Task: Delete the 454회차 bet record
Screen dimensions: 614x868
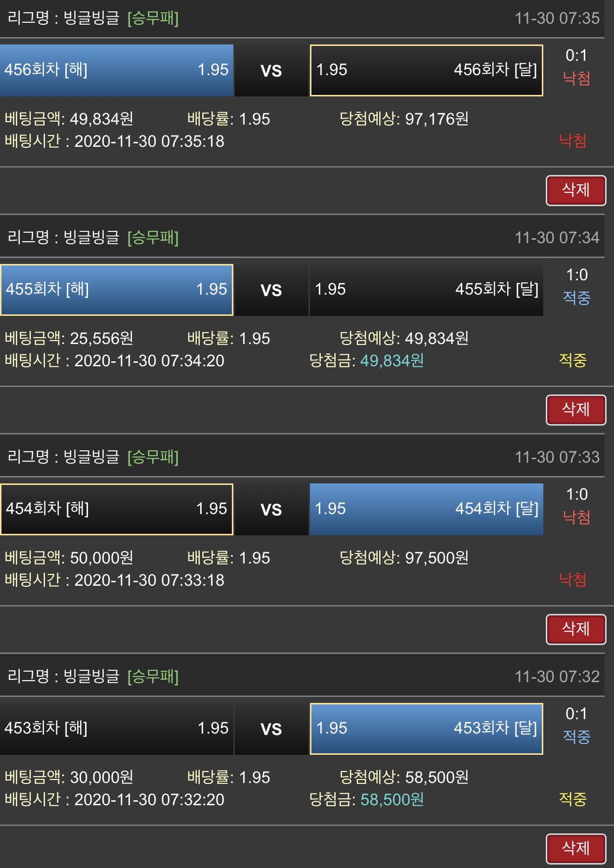Action: (x=575, y=629)
